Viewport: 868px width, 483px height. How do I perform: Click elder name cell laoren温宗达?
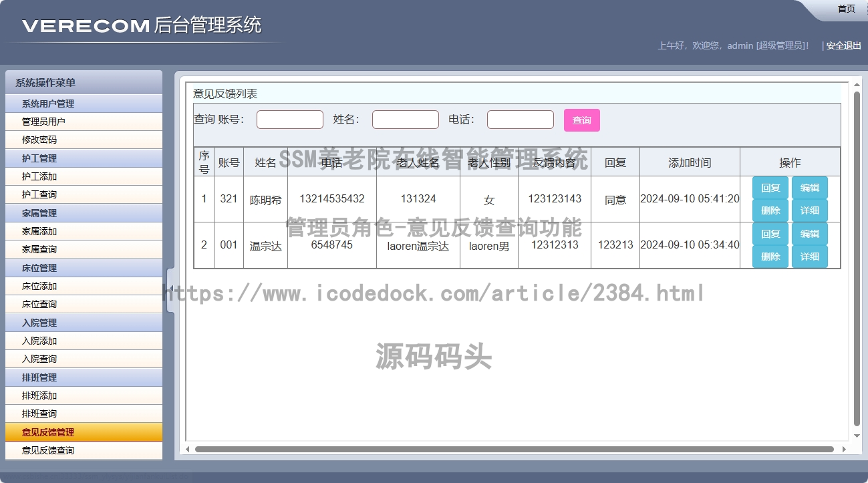[418, 246]
